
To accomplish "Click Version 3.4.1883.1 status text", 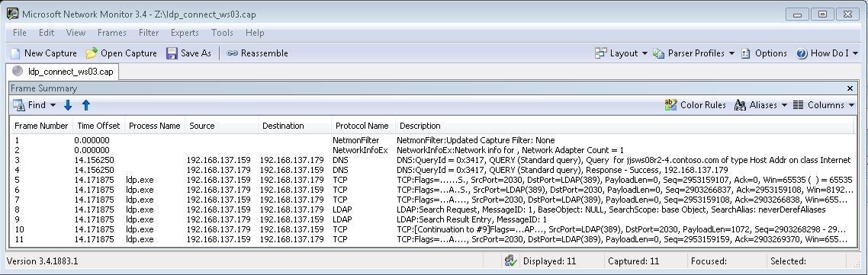I will (x=43, y=261).
